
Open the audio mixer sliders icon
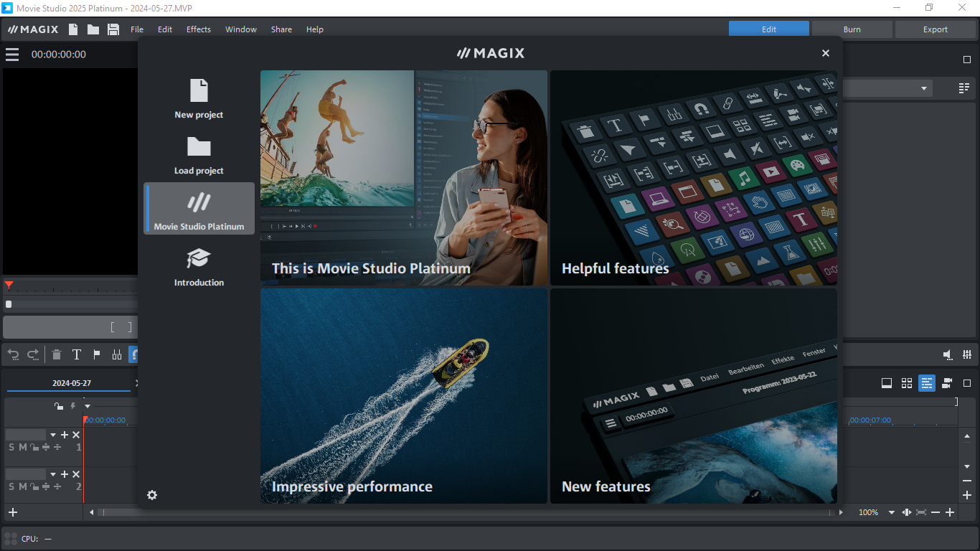click(x=968, y=354)
